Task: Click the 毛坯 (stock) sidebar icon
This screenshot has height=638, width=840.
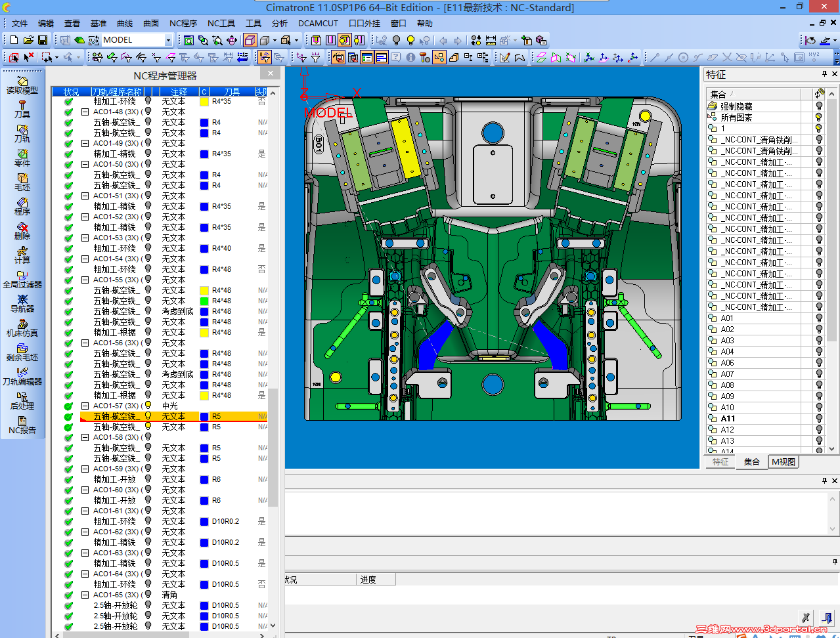Action: point(22,182)
